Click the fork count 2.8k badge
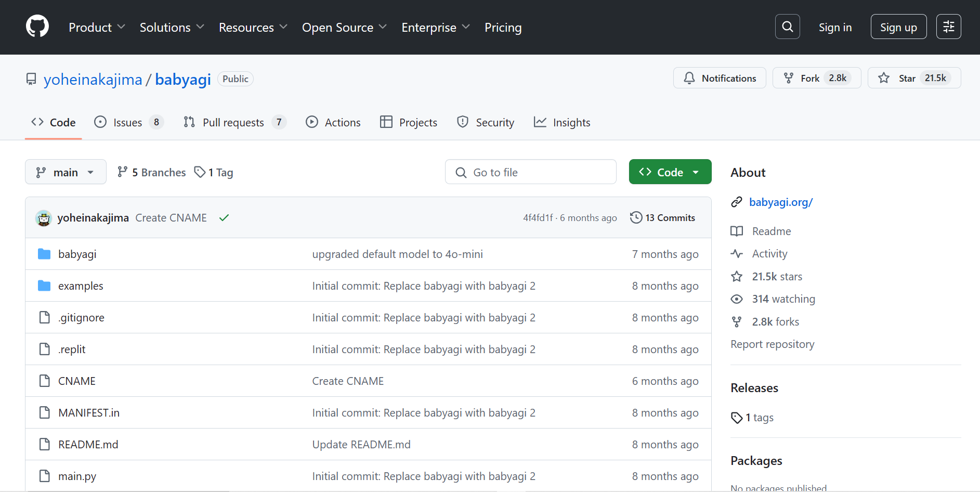Viewport: 980px width, 492px height. 838,78
